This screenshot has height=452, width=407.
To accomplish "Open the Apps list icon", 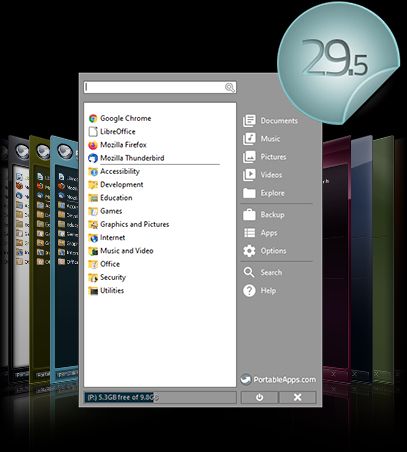I will (x=249, y=233).
